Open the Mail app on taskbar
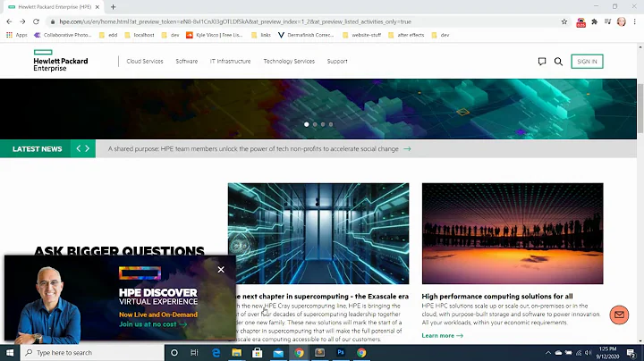The width and height of the screenshot is (644, 361). coord(278,353)
